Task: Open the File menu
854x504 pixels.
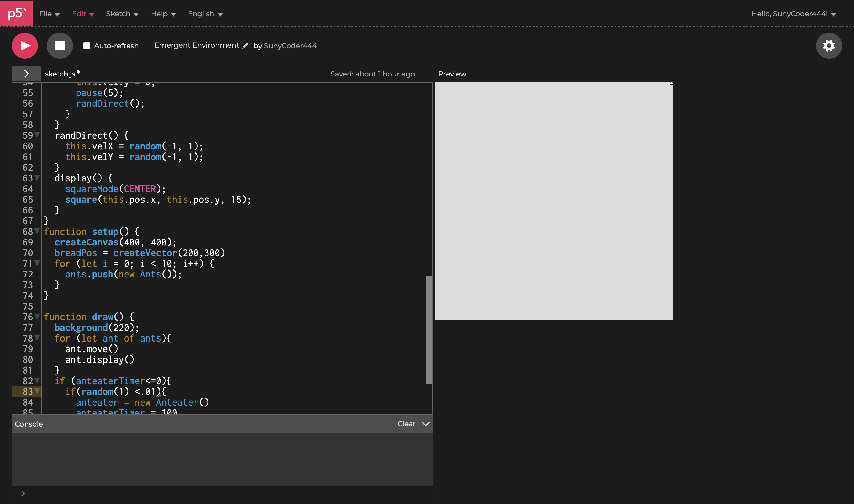Action: (x=49, y=14)
